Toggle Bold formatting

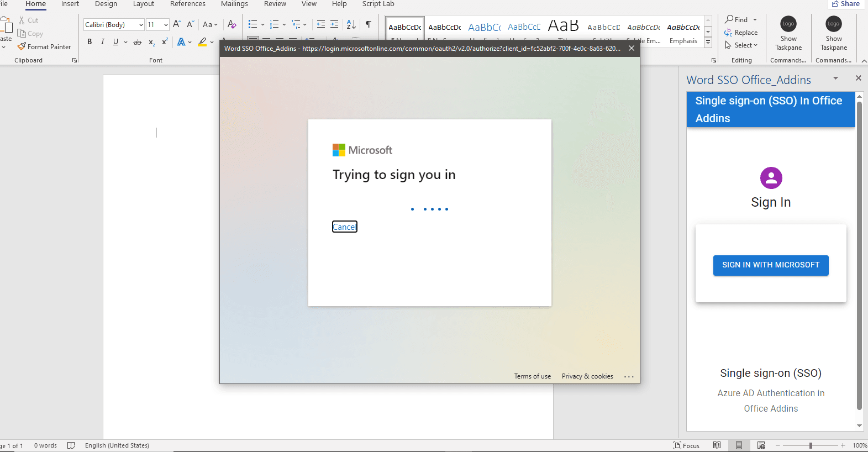click(x=90, y=42)
